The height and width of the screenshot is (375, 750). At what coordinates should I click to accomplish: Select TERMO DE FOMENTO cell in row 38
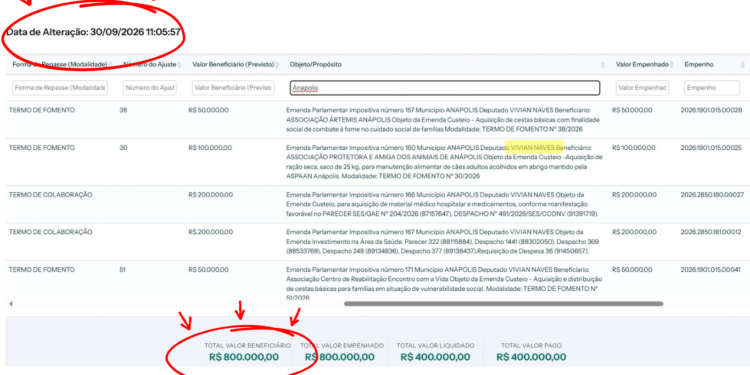(42, 110)
